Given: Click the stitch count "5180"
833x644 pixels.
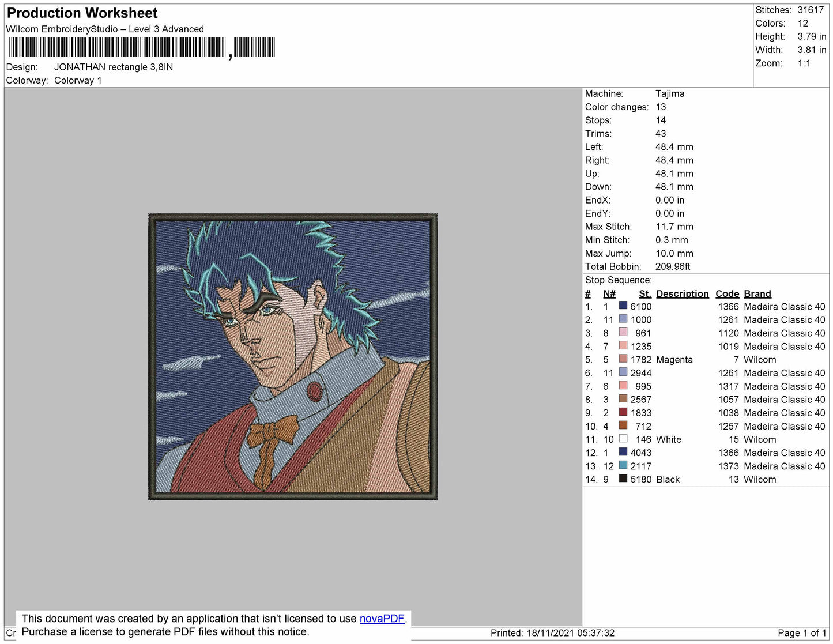Looking at the screenshot, I should point(641,480).
